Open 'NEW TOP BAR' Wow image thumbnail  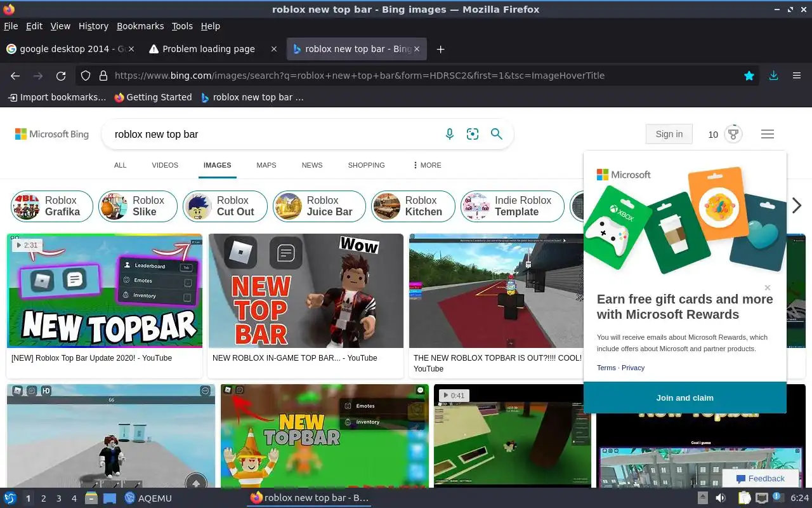point(306,291)
